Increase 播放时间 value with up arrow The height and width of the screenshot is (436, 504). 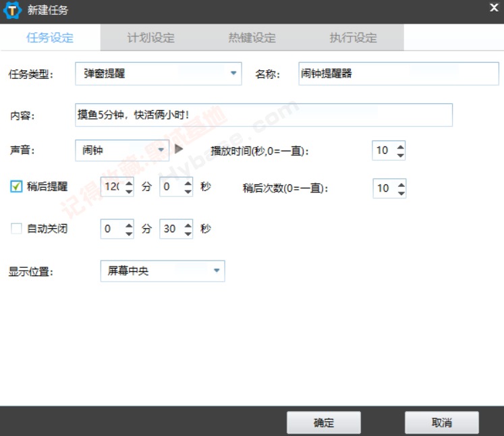point(400,147)
